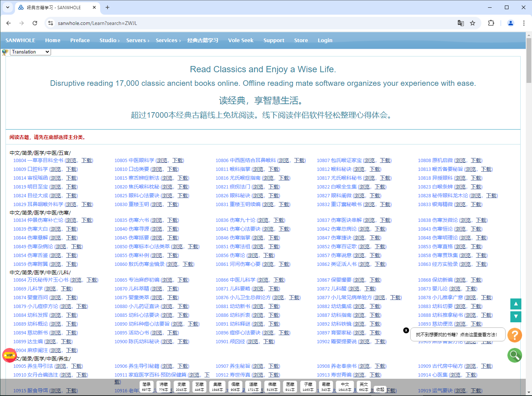Open the browser extensions puzzle icon
The width and height of the screenshot is (532, 396).
(491, 23)
